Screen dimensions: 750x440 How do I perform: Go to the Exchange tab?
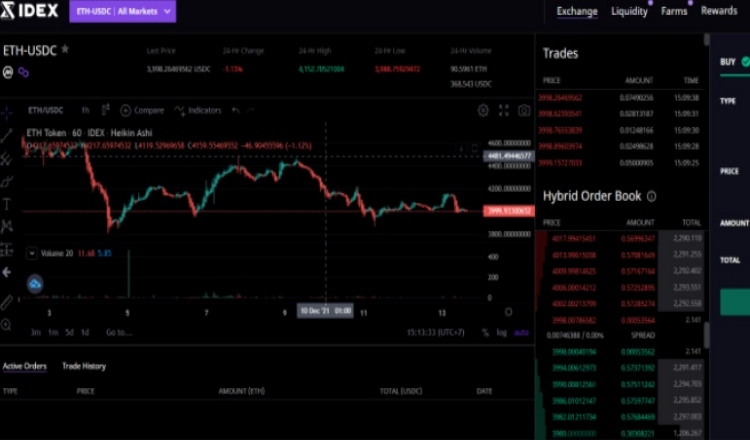pyautogui.click(x=577, y=11)
